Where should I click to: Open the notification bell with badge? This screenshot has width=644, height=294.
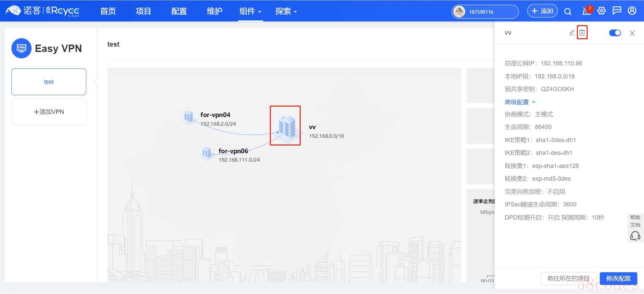(586, 11)
